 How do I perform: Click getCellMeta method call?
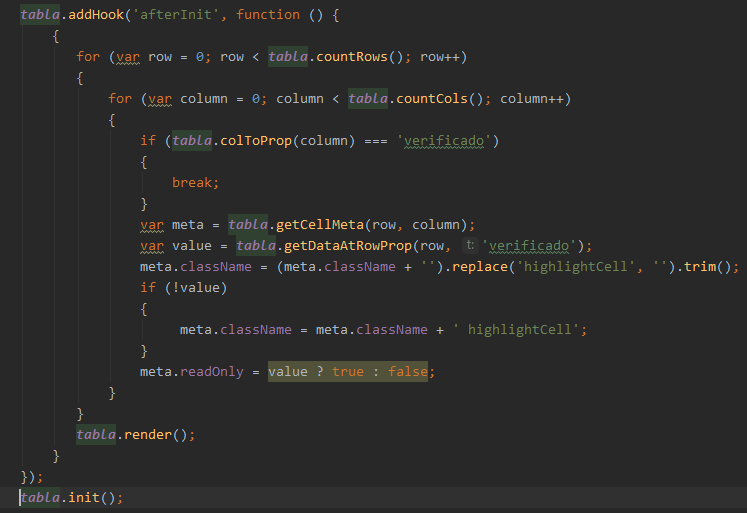(320, 224)
